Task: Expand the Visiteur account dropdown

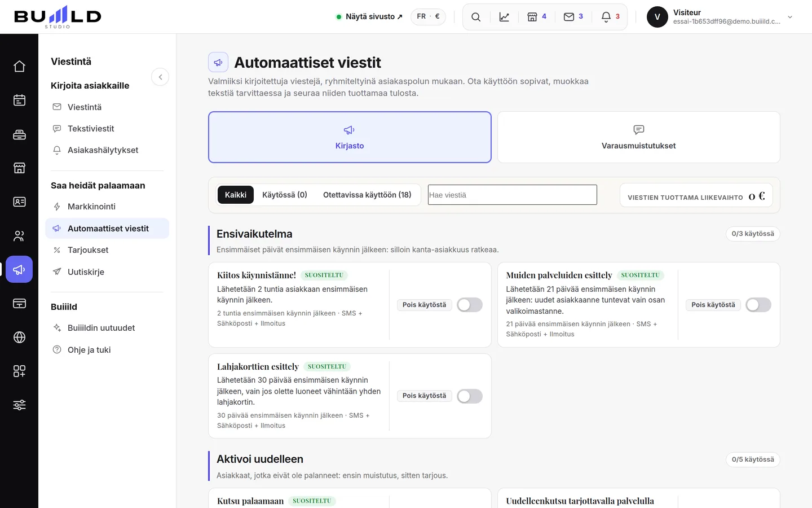Action: (790, 17)
